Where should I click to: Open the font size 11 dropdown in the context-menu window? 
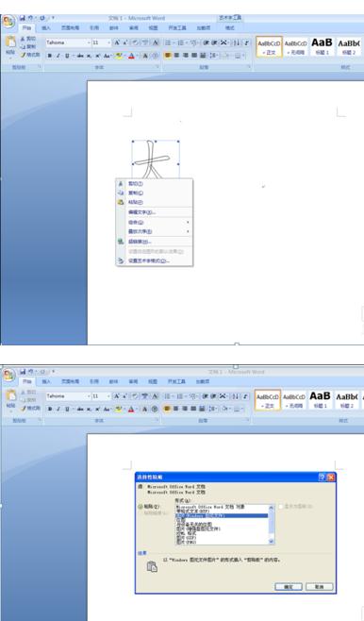pos(108,42)
